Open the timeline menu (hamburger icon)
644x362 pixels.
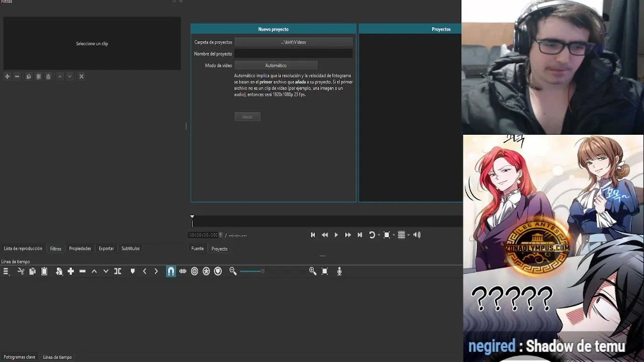[x=6, y=271]
